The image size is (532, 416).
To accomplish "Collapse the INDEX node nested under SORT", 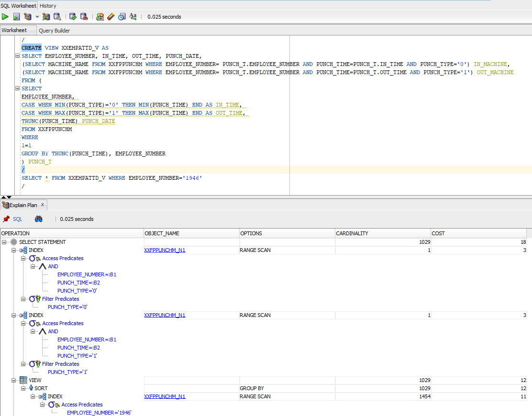I will pyautogui.click(x=33, y=397).
